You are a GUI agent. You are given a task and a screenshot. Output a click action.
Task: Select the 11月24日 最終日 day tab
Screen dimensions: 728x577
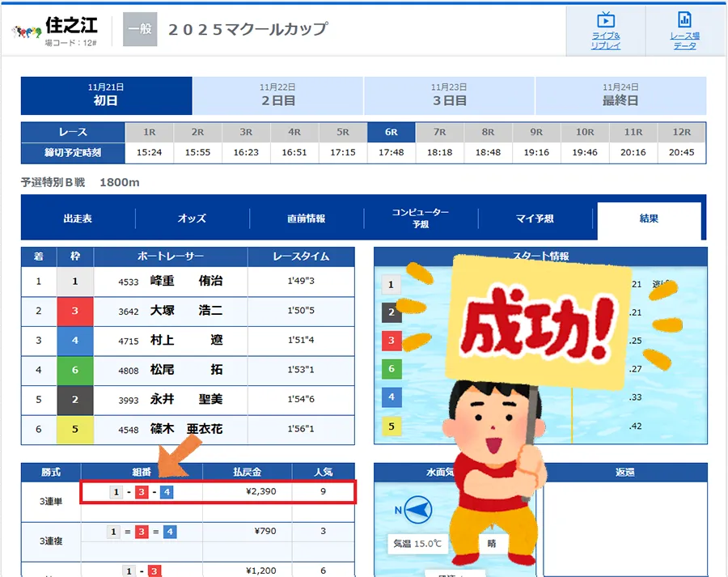620,95
